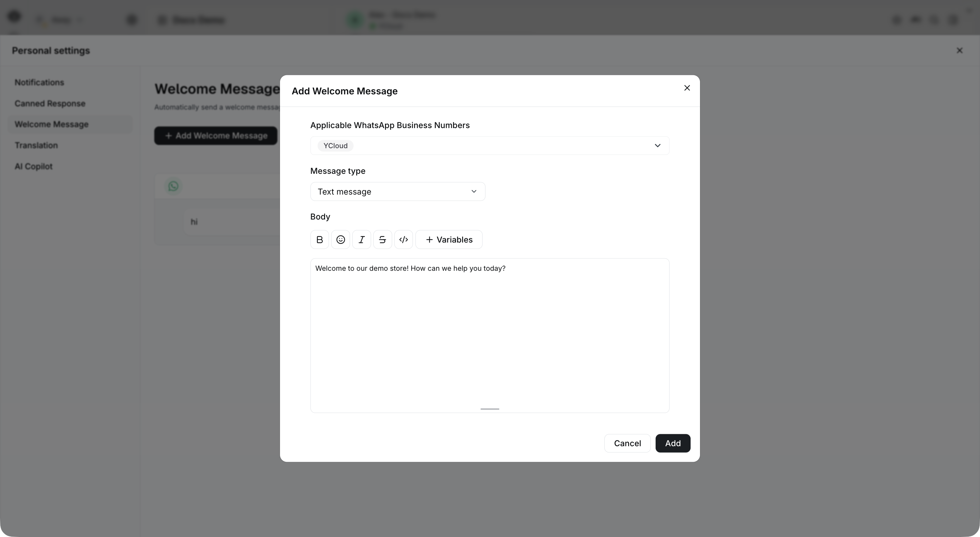
Task: Click the WhatsApp icon on the message card
Action: tap(173, 186)
